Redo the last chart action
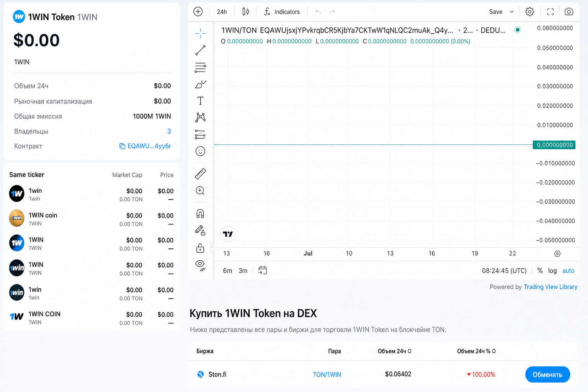The image size is (588, 392). pos(332,12)
